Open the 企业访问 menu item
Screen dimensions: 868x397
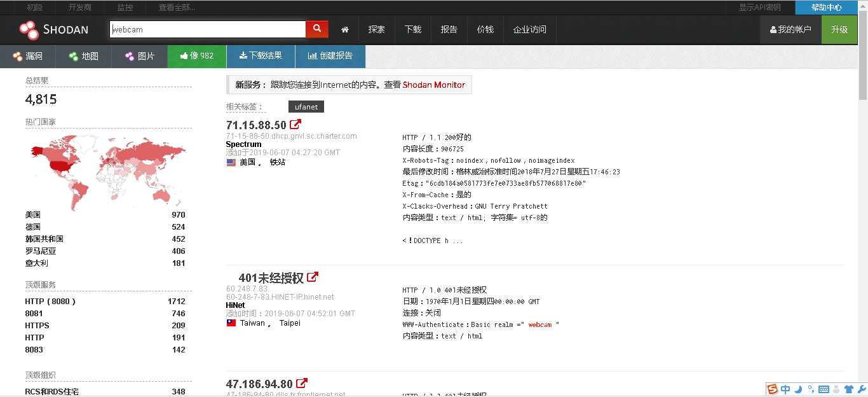(530, 29)
